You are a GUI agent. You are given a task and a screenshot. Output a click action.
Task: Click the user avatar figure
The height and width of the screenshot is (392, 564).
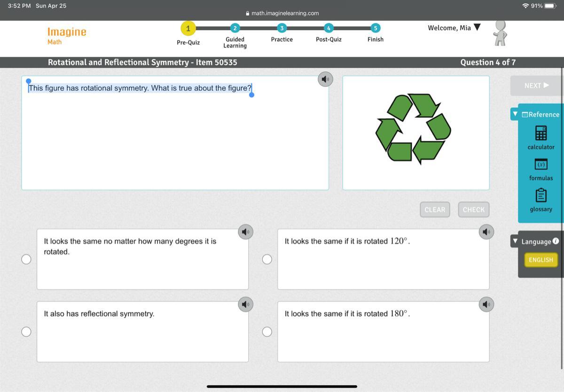500,33
